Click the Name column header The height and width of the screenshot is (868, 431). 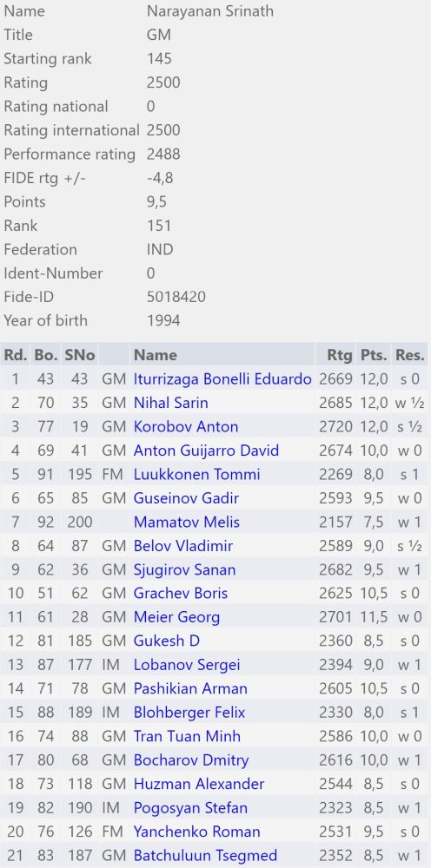point(156,355)
